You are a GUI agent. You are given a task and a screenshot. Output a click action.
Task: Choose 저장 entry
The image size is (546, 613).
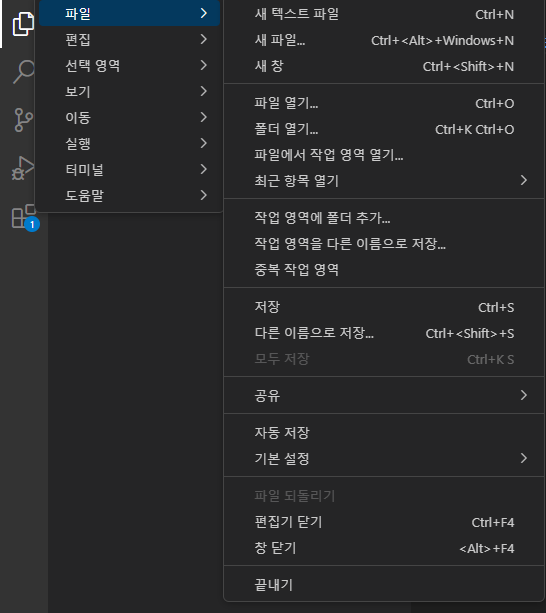click(x=384, y=307)
